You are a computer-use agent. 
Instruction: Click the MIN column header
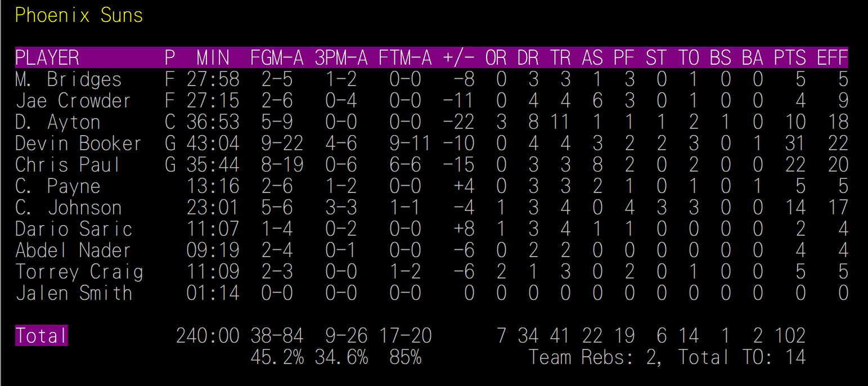[x=213, y=57]
